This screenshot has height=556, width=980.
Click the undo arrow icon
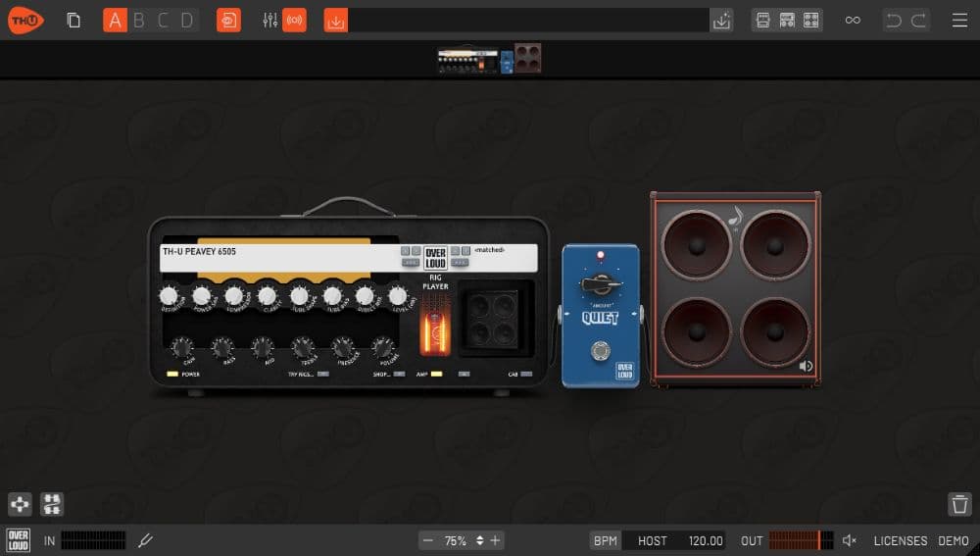click(x=894, y=20)
